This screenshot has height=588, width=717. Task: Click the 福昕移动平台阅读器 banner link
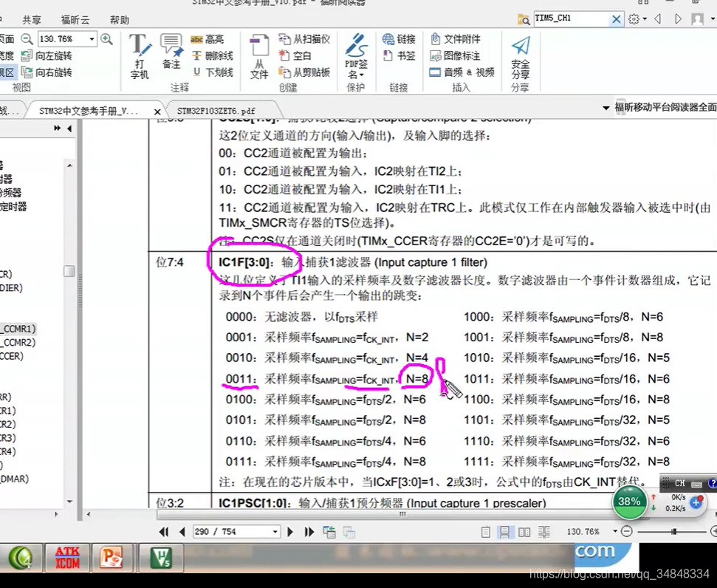666,107
